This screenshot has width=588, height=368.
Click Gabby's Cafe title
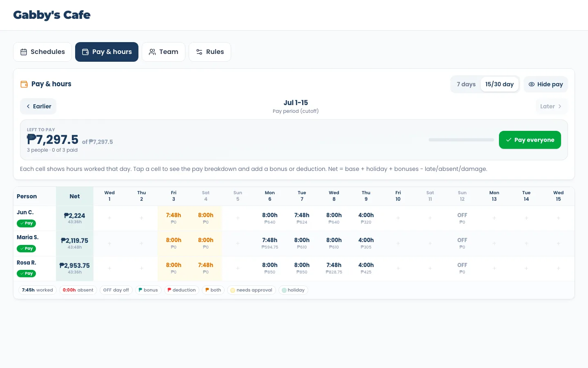coord(52,15)
